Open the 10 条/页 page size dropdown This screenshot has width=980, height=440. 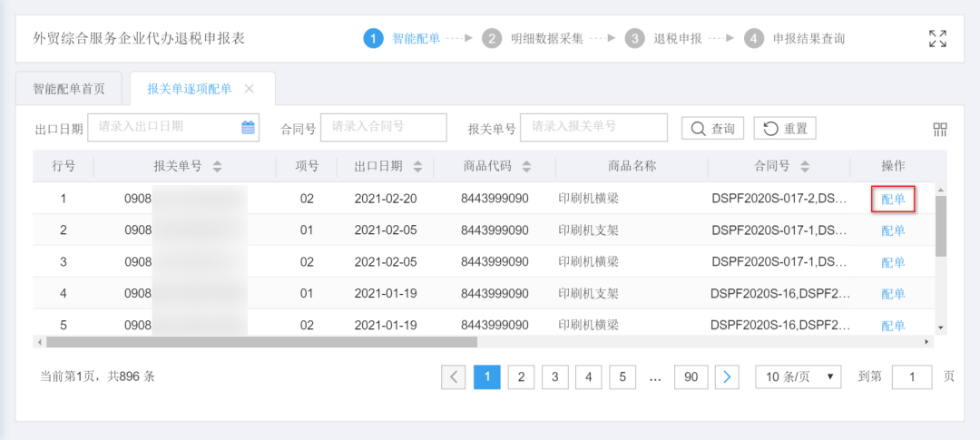point(799,376)
